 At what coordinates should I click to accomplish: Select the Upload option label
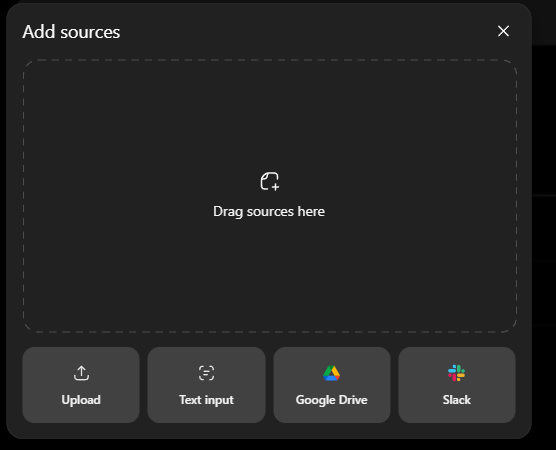[81, 400]
